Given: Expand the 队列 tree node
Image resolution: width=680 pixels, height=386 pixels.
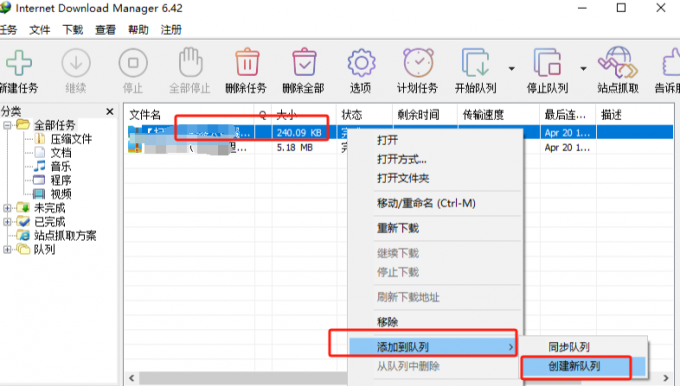Looking at the screenshot, I should pyautogui.click(x=7, y=249).
